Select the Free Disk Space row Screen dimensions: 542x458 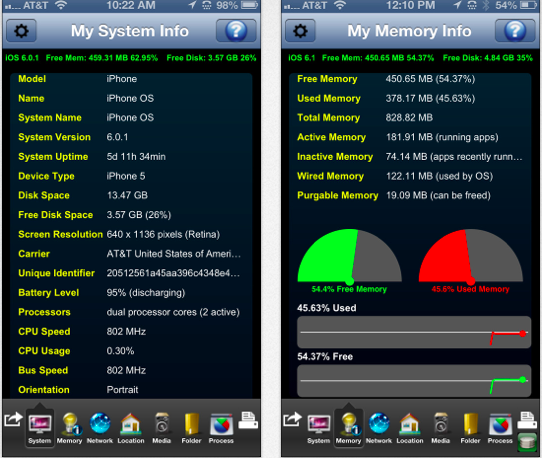131,215
